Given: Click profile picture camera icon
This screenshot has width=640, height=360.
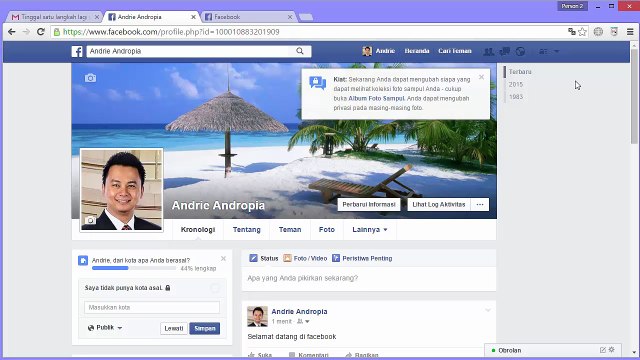Looking at the screenshot, I should [x=90, y=220].
